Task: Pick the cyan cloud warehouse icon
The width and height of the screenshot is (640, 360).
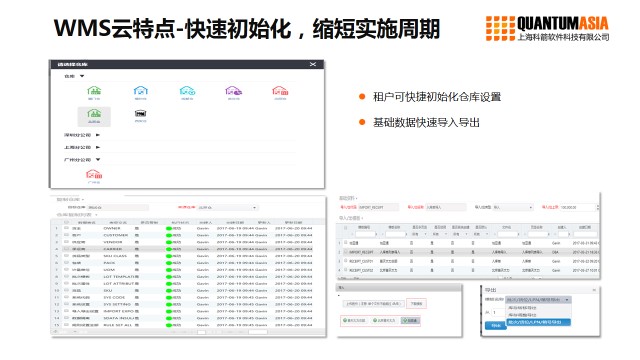Action: pos(187,91)
